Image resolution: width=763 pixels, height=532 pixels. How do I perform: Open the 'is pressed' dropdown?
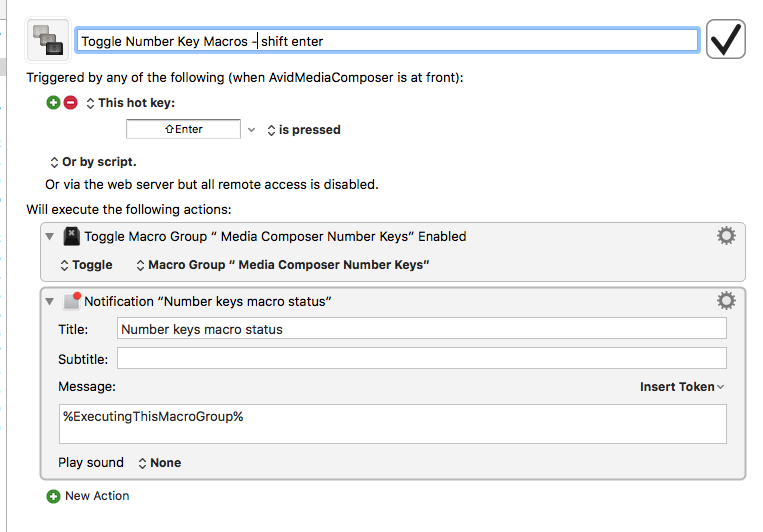[x=303, y=130]
